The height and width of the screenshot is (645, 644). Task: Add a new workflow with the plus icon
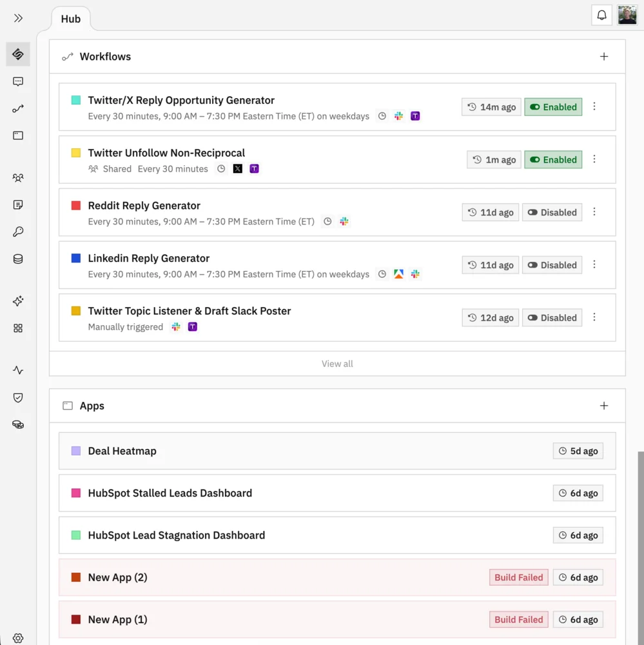point(603,57)
